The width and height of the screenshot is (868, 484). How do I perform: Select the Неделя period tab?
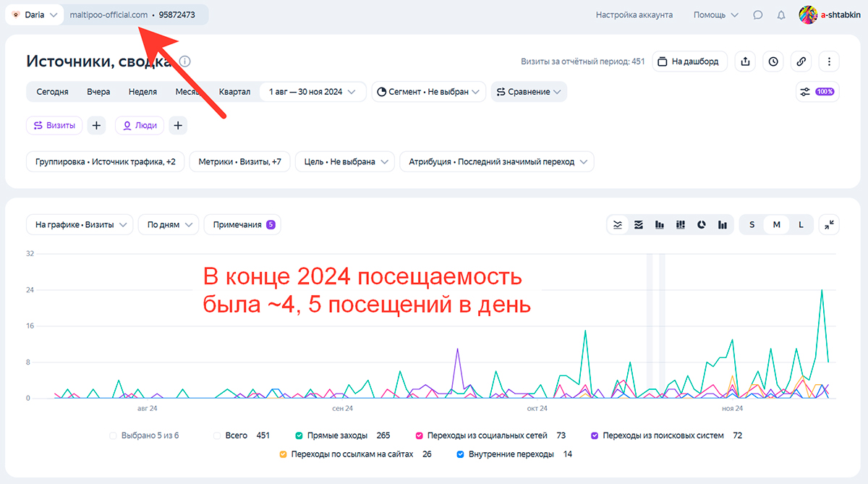142,92
